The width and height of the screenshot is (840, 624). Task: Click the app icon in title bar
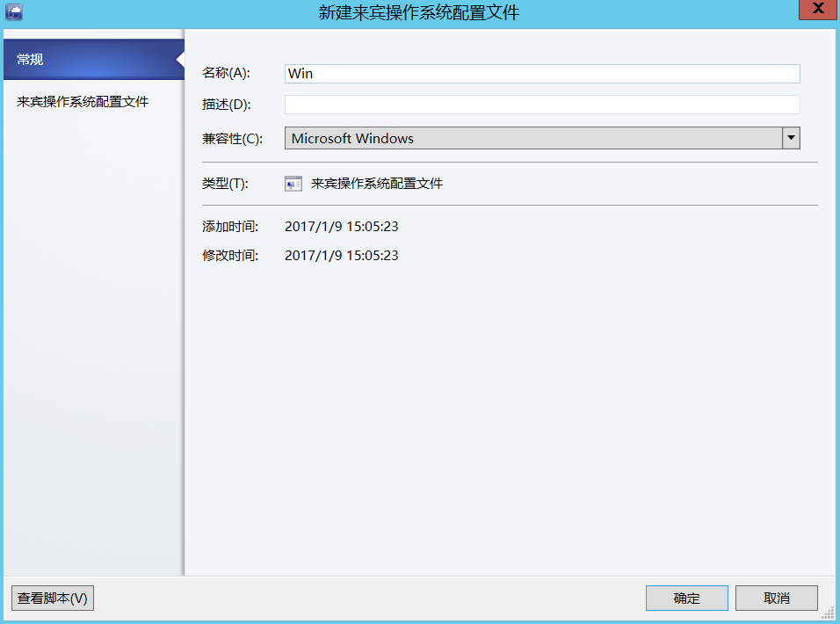click(x=14, y=11)
